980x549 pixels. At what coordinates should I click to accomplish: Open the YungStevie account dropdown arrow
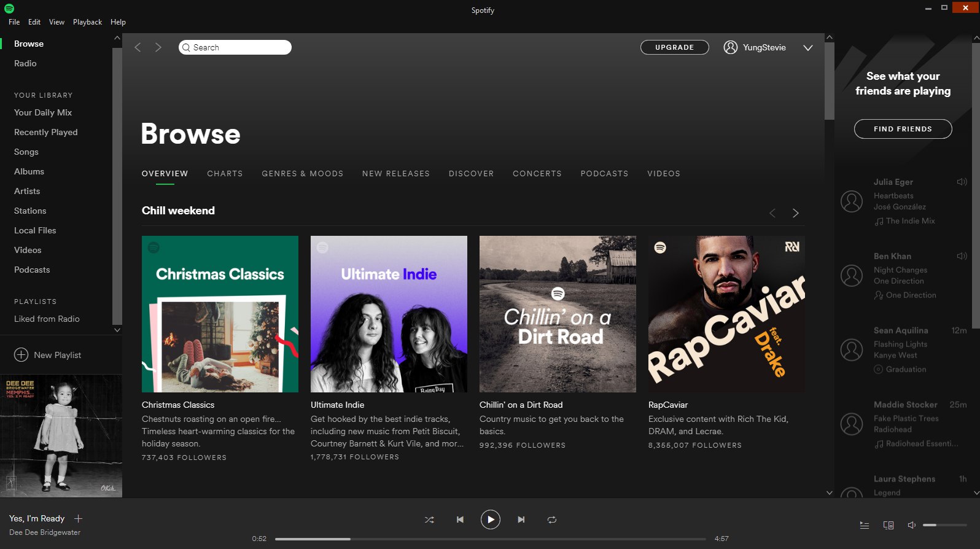click(x=807, y=48)
